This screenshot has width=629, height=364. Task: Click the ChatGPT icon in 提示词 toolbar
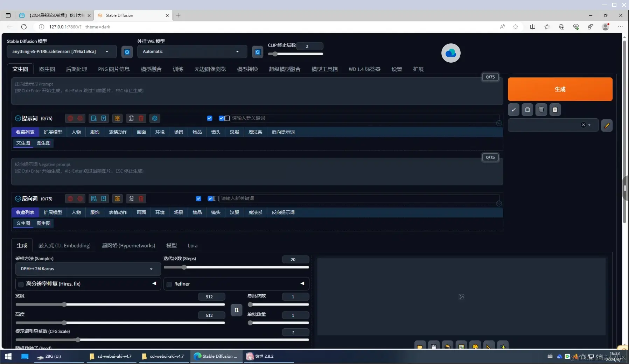point(155,118)
